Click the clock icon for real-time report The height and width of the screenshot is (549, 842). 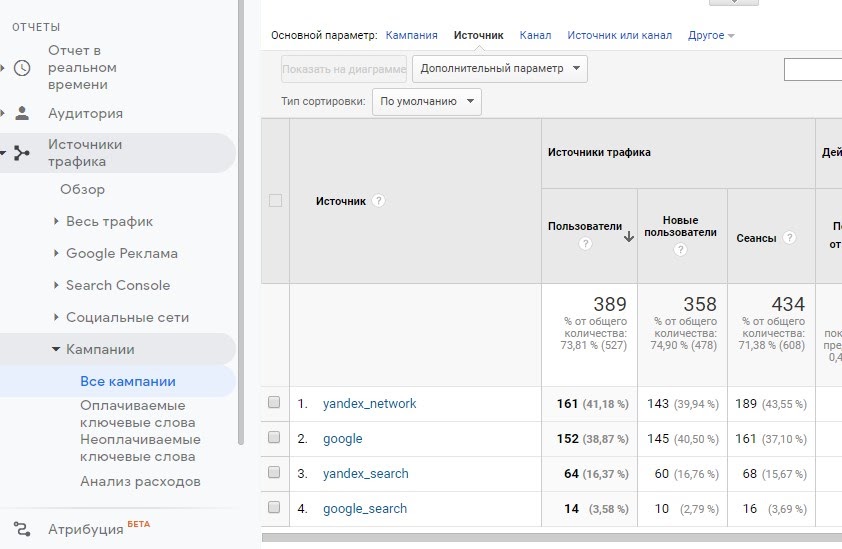pos(22,68)
